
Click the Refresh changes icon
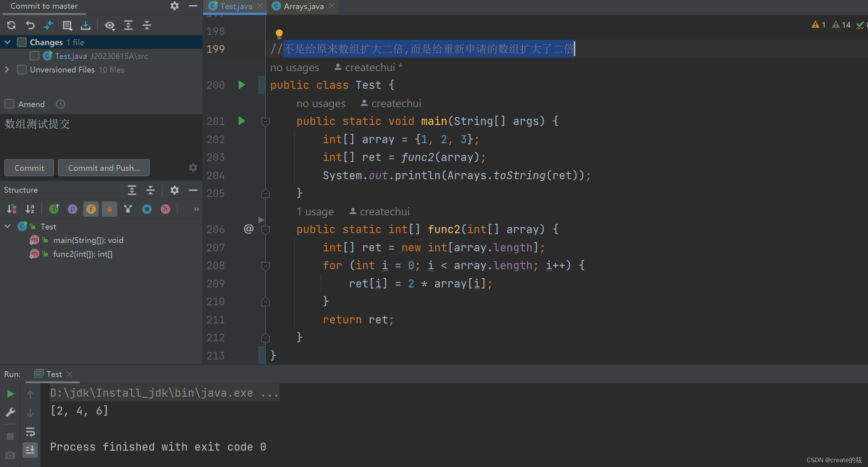coord(11,25)
